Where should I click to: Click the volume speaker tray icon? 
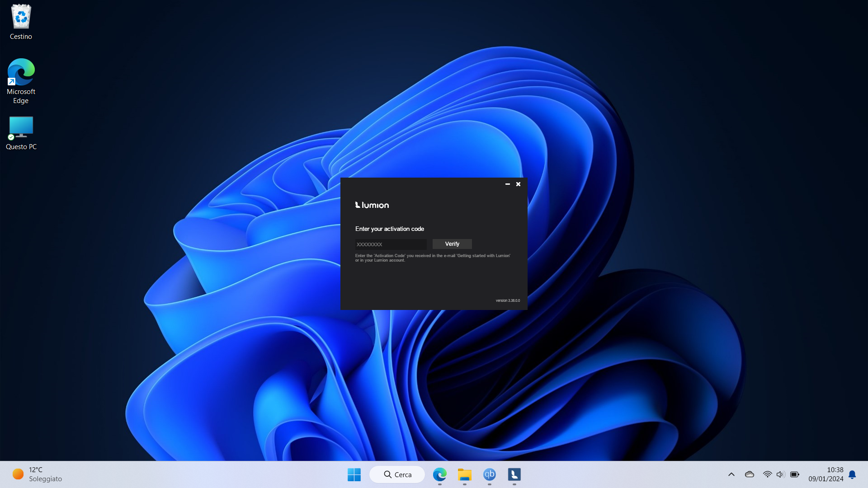pos(781,474)
